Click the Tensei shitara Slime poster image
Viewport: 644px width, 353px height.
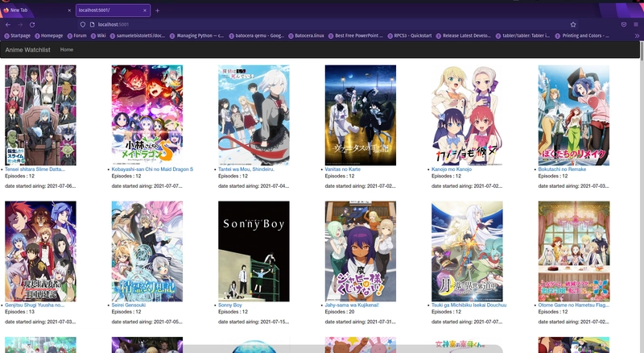point(40,115)
